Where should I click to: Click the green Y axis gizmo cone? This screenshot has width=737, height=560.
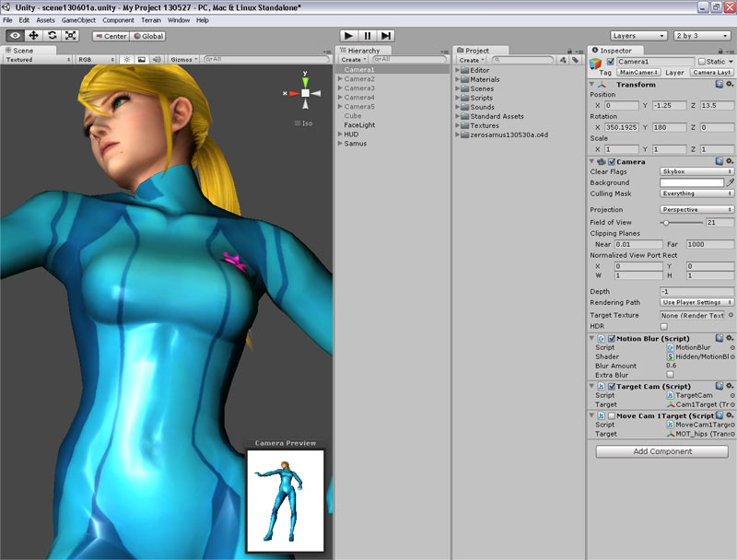coord(306,83)
